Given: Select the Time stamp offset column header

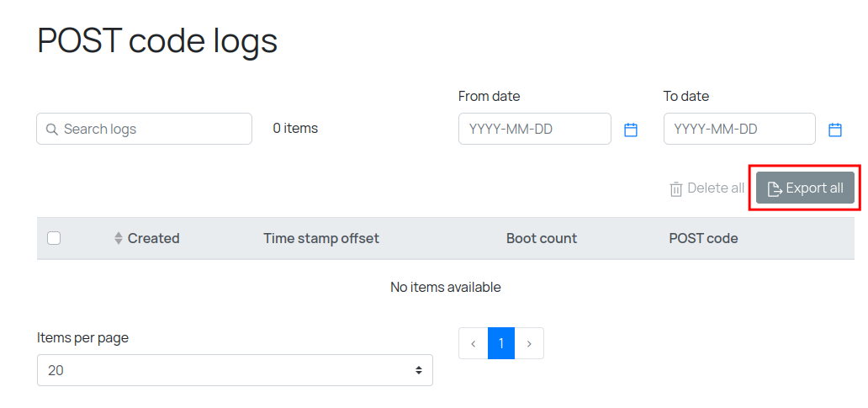Looking at the screenshot, I should tap(321, 239).
